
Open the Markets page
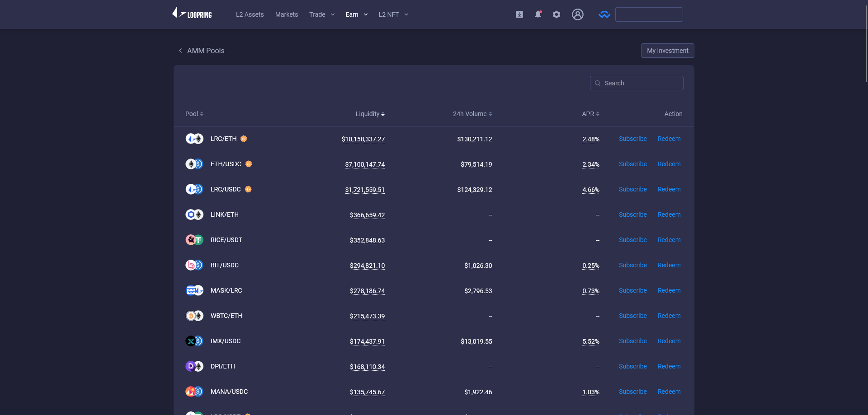tap(287, 14)
